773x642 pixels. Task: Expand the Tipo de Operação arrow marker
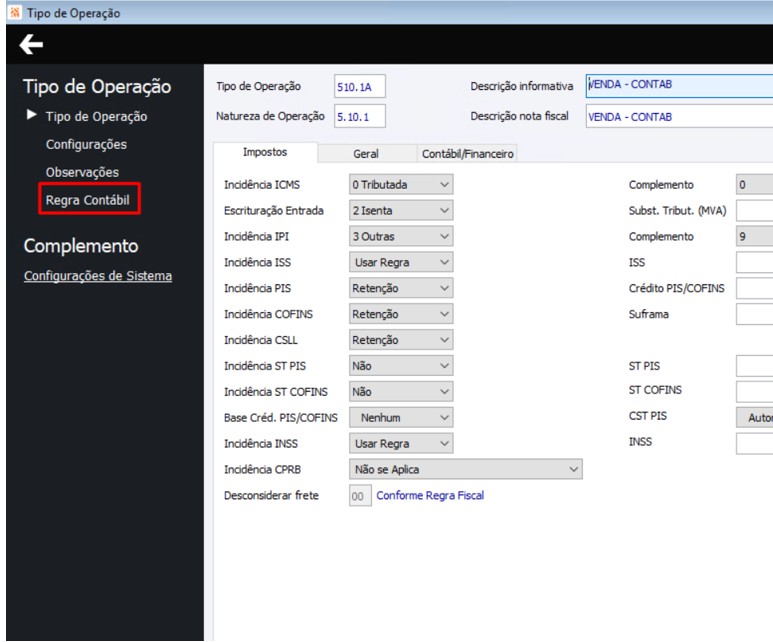tap(32, 115)
